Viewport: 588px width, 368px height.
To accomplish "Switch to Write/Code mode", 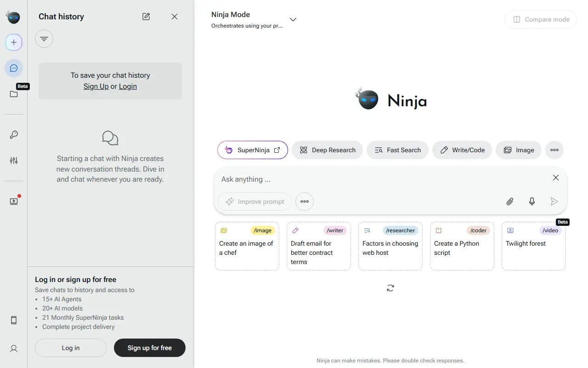I will tap(462, 150).
